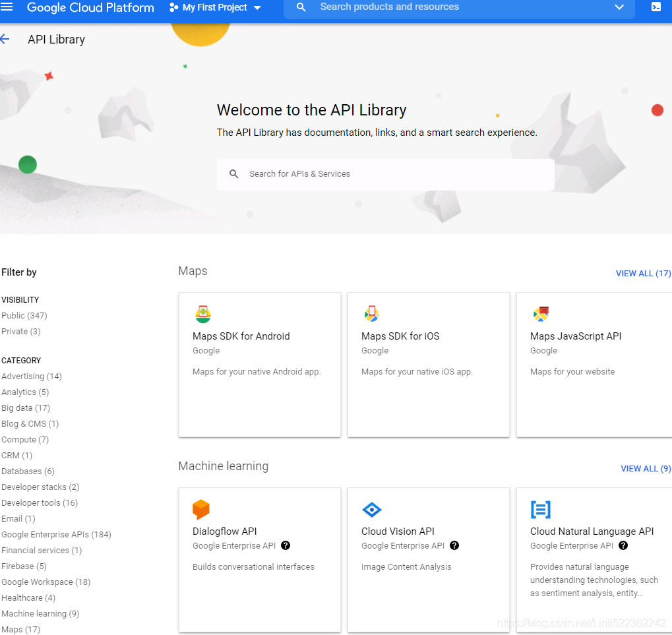Open the Maps SDK for iOS card title
The image size is (672, 635).
tap(400, 336)
